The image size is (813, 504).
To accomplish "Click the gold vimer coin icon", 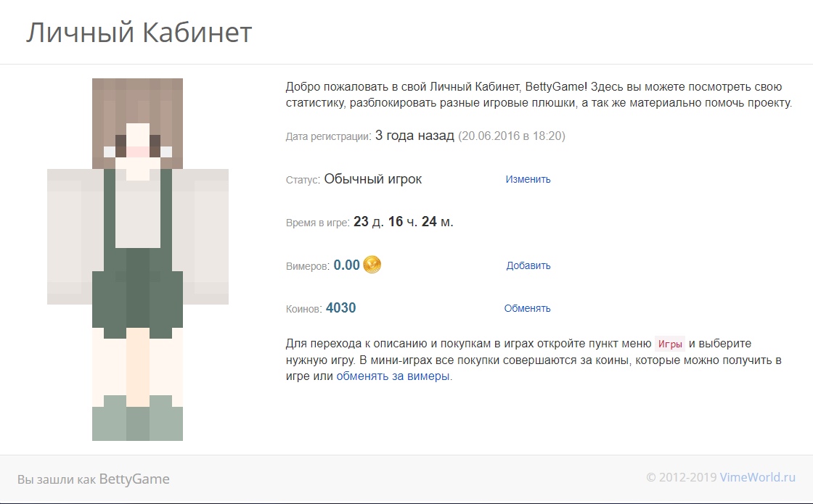I will coord(372,265).
